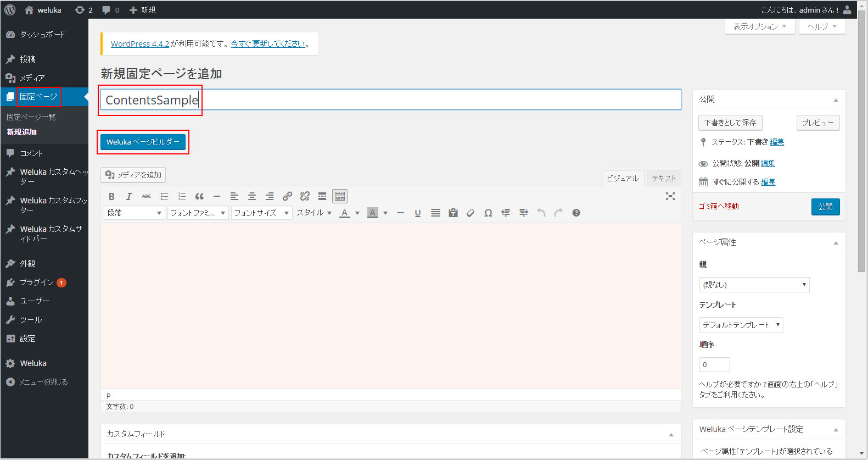Toggle underline formatting
Image resolution: width=868 pixels, height=460 pixels.
(418, 213)
